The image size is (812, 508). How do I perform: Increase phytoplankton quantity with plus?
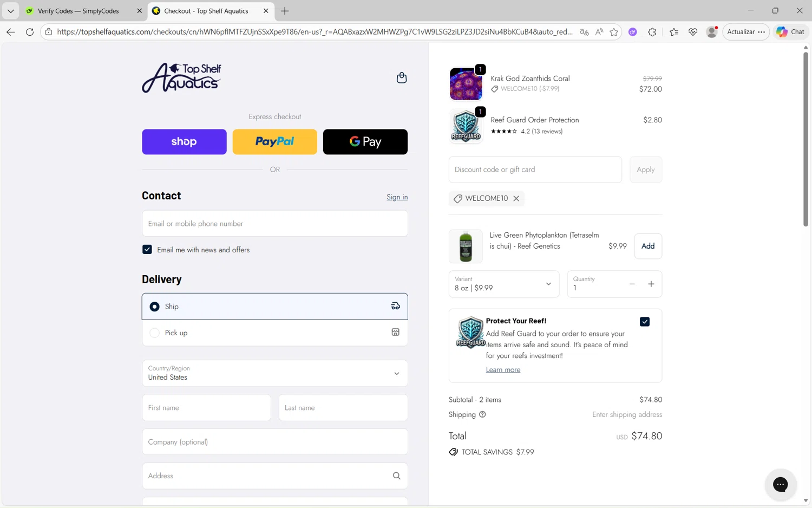[651, 284]
